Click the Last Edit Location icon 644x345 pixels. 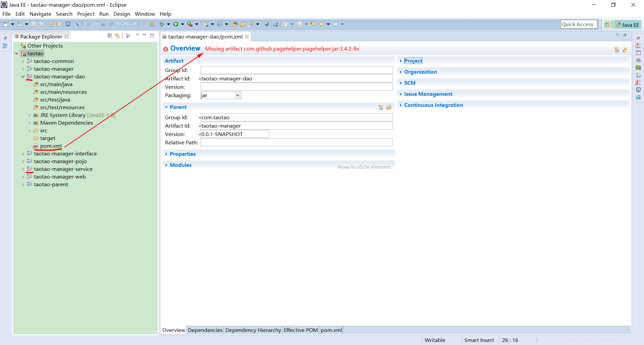(313, 24)
